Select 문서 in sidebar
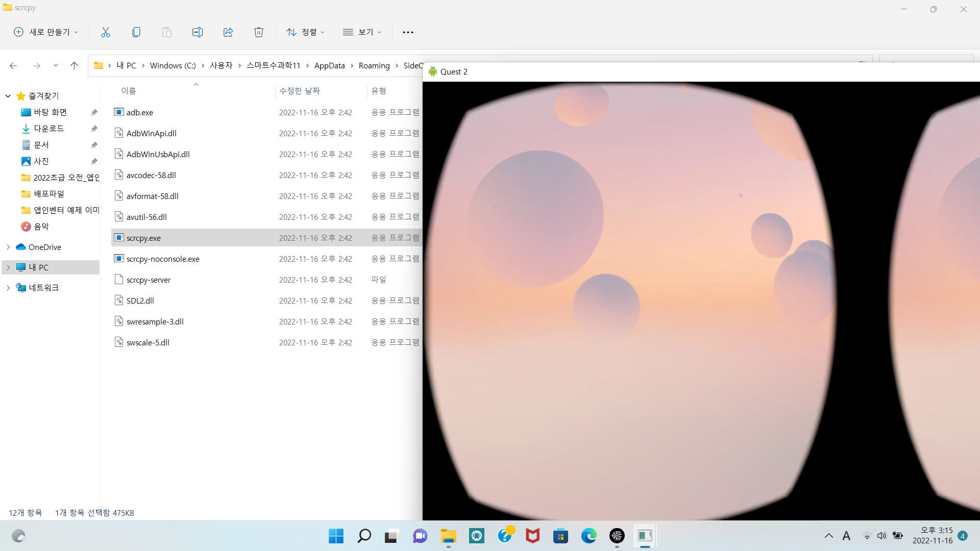Screen dimensions: 980x551 click(x=41, y=145)
